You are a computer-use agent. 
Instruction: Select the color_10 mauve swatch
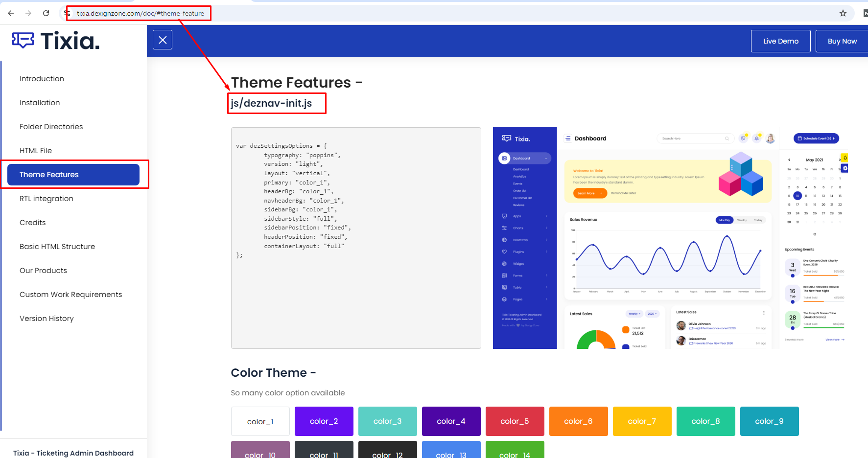(x=260, y=450)
